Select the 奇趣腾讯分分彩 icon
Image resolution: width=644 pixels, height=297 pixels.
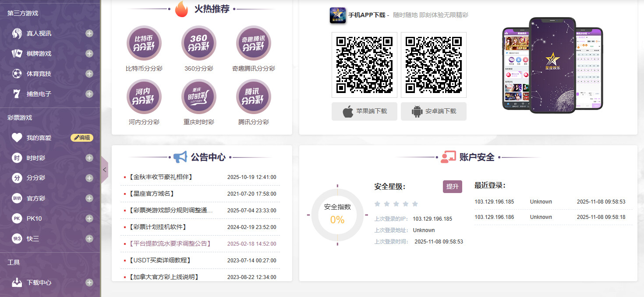pos(253,43)
